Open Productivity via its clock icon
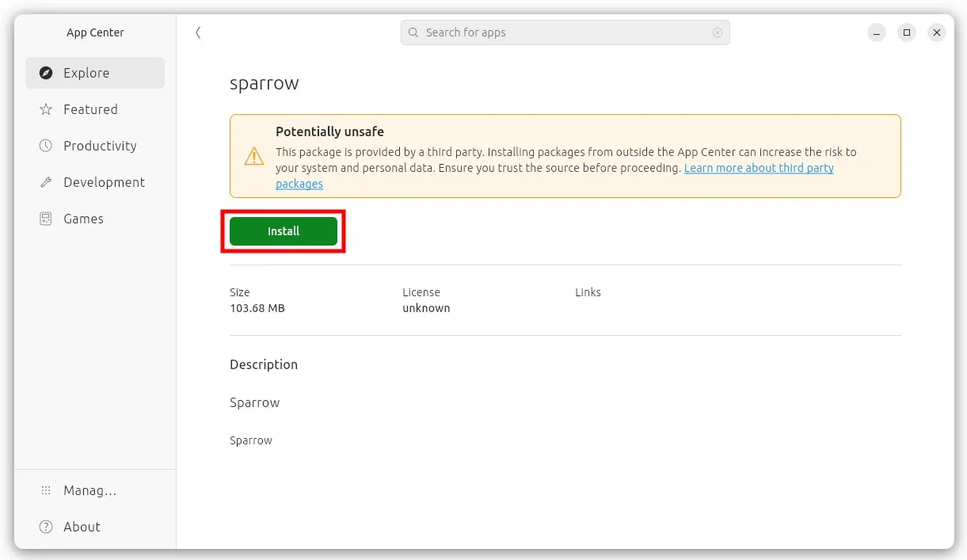Screen dimensions: 967x560 [46, 146]
